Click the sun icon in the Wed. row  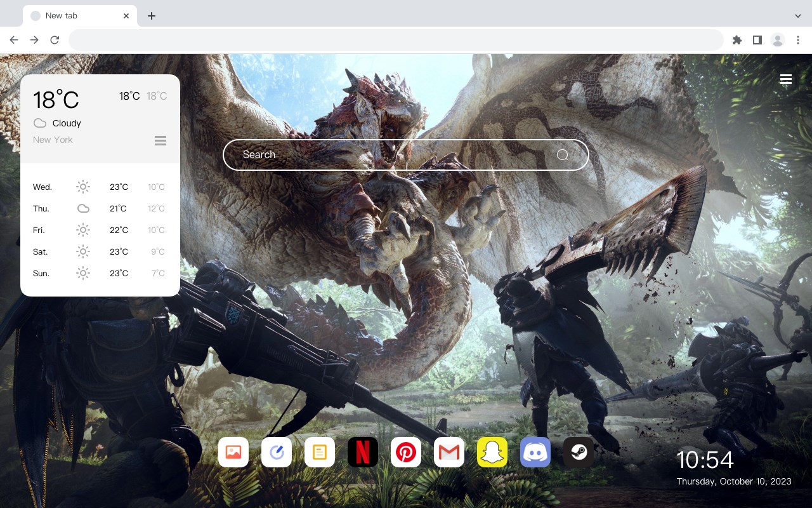[x=83, y=187]
